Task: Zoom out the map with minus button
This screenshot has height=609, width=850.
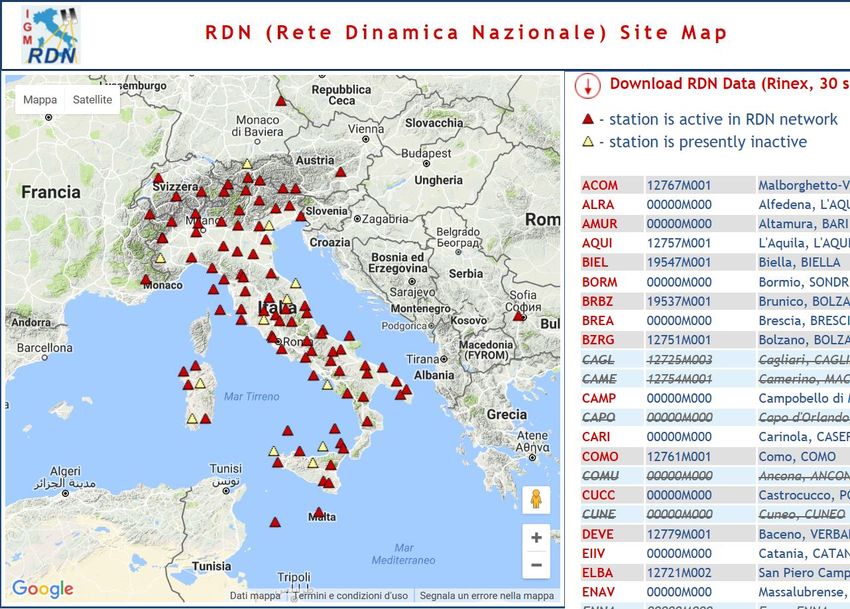Action: 536,566
